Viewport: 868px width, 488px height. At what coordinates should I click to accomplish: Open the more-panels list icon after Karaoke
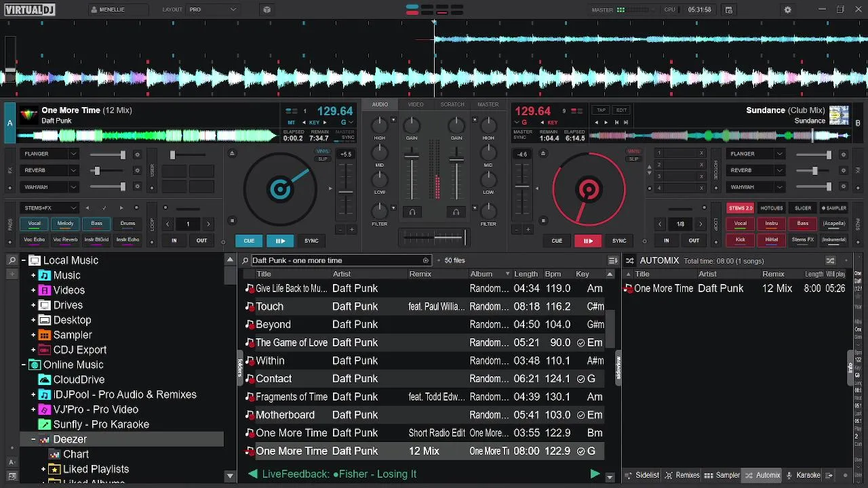[x=829, y=475]
